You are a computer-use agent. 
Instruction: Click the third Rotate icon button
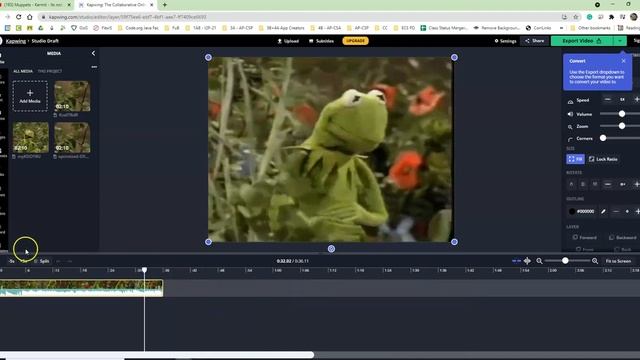pos(595,184)
